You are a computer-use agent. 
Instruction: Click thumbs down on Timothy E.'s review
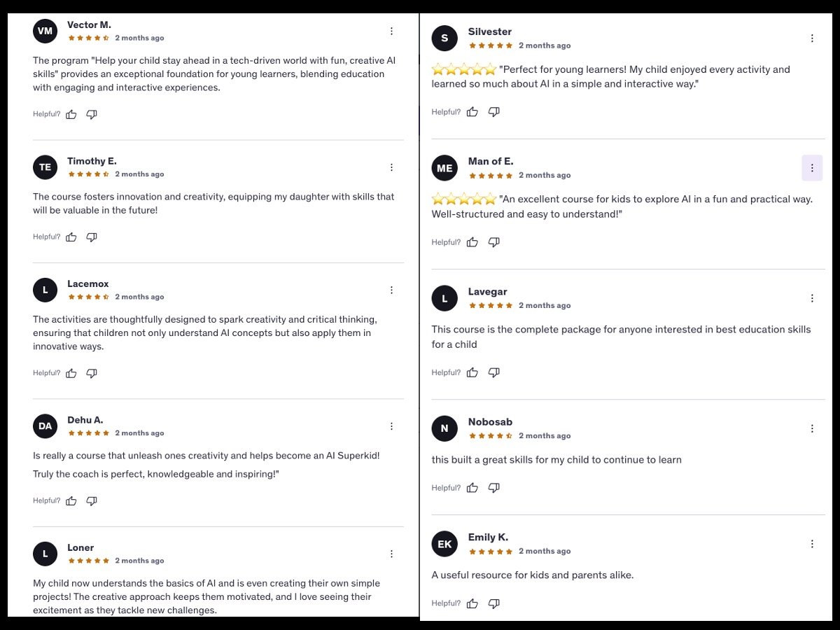click(x=92, y=237)
